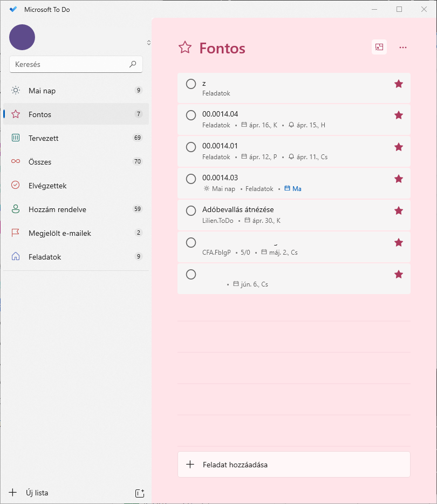Create a new list with Új lista
The height and width of the screenshot is (504, 437).
pyautogui.click(x=37, y=493)
